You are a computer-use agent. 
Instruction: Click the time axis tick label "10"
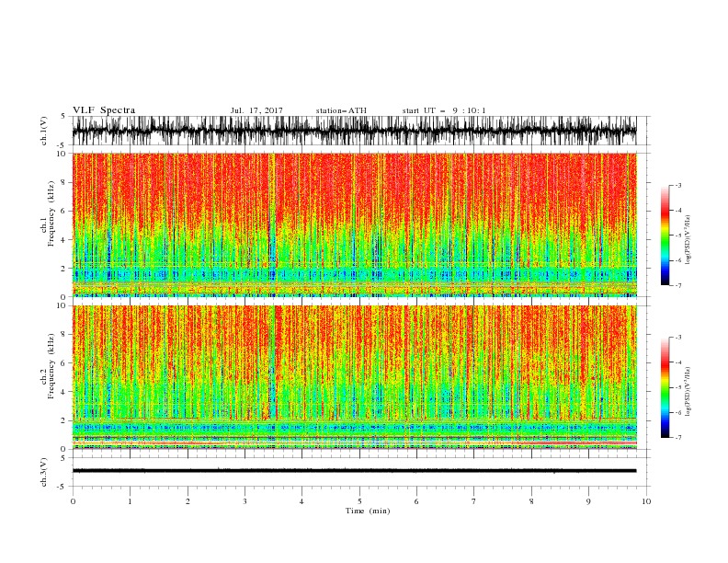[646, 501]
